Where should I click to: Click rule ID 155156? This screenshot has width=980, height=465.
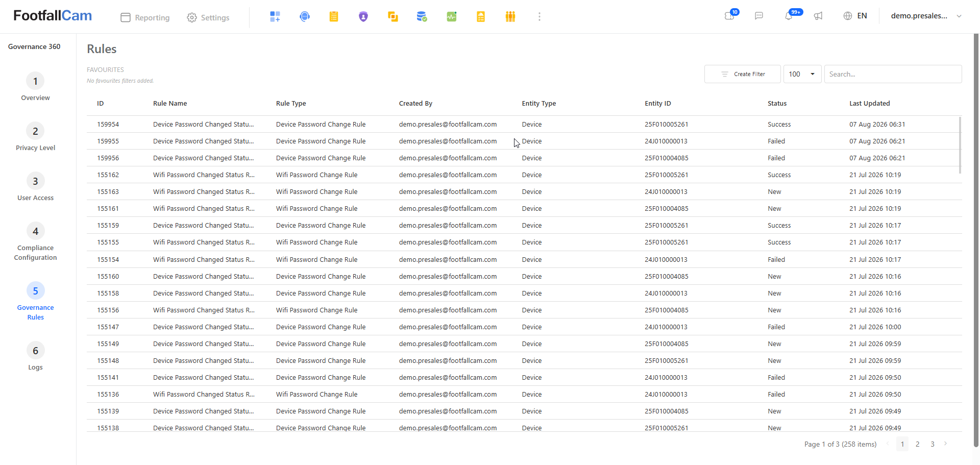coord(108,310)
